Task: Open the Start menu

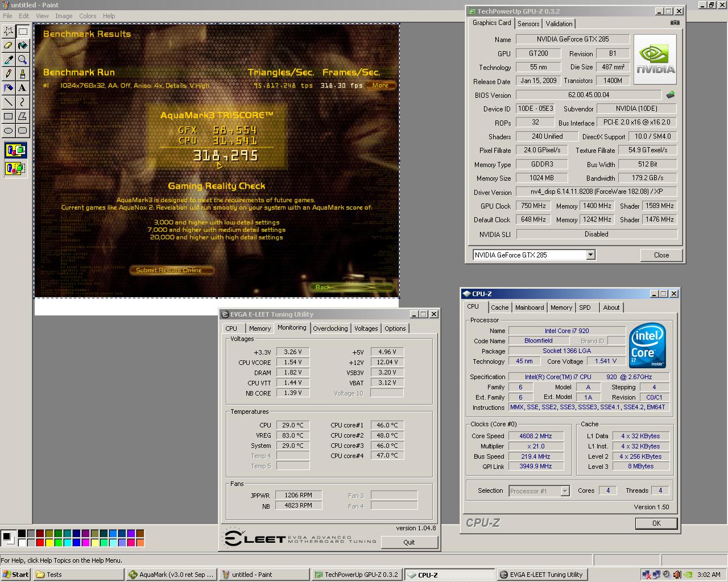Action: 16,575
